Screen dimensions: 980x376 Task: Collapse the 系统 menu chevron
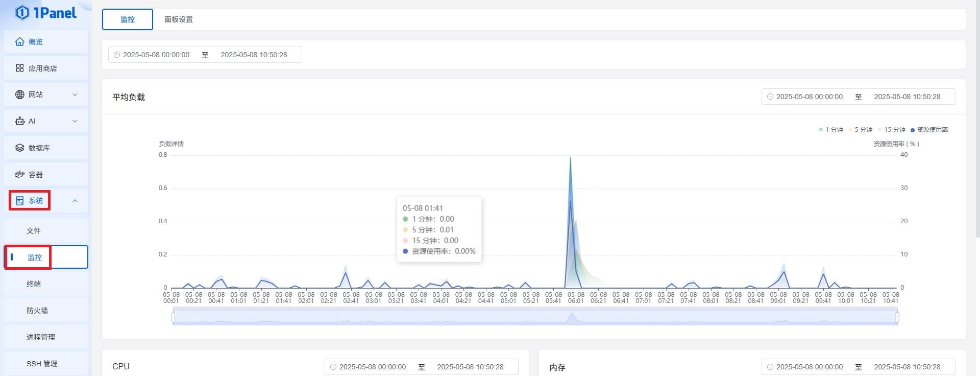75,201
